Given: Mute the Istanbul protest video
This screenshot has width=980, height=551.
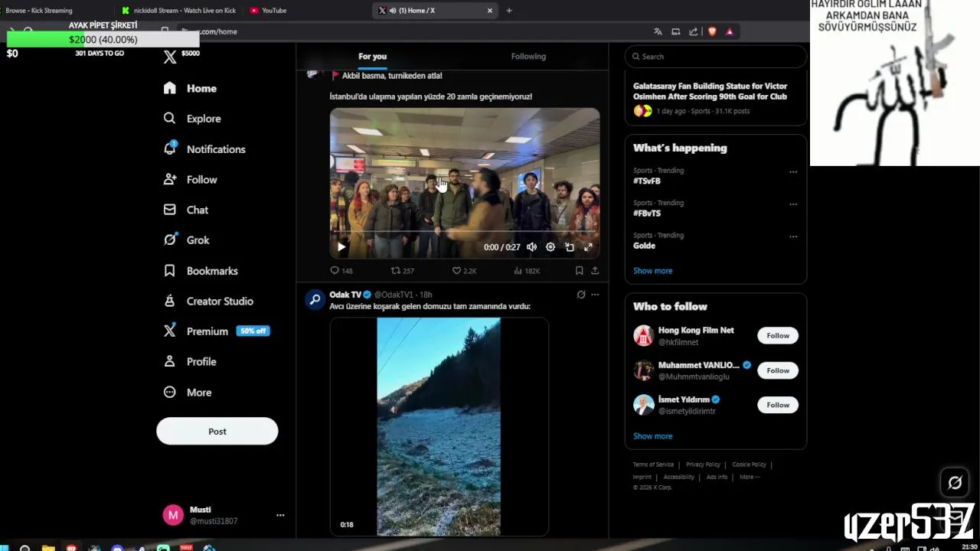Looking at the screenshot, I should [531, 247].
